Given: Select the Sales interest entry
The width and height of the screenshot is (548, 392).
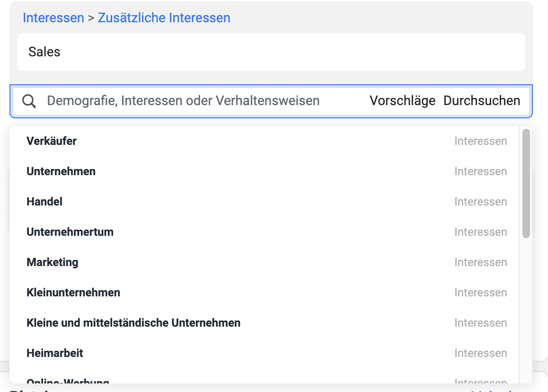Looking at the screenshot, I should pos(44,52).
